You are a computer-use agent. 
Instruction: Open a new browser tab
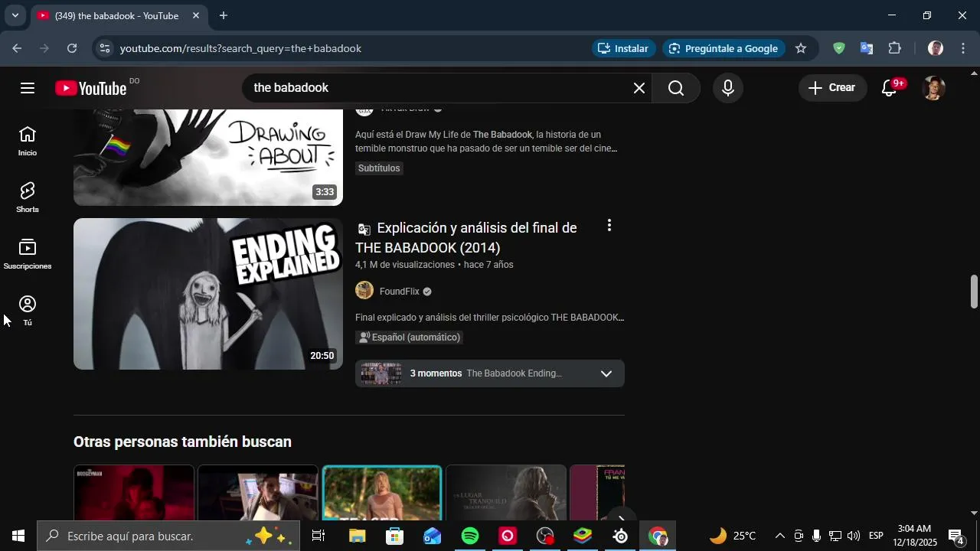pos(223,15)
